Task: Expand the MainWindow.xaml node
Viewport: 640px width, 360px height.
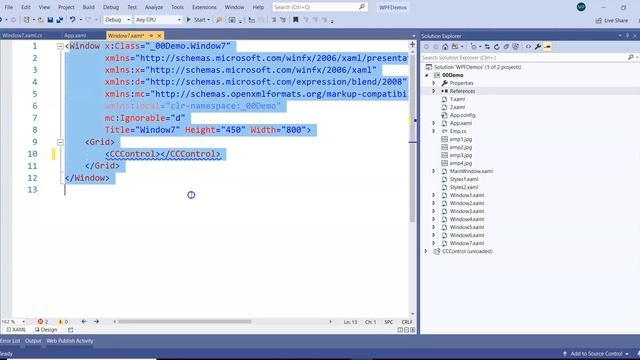Action: 434,171
